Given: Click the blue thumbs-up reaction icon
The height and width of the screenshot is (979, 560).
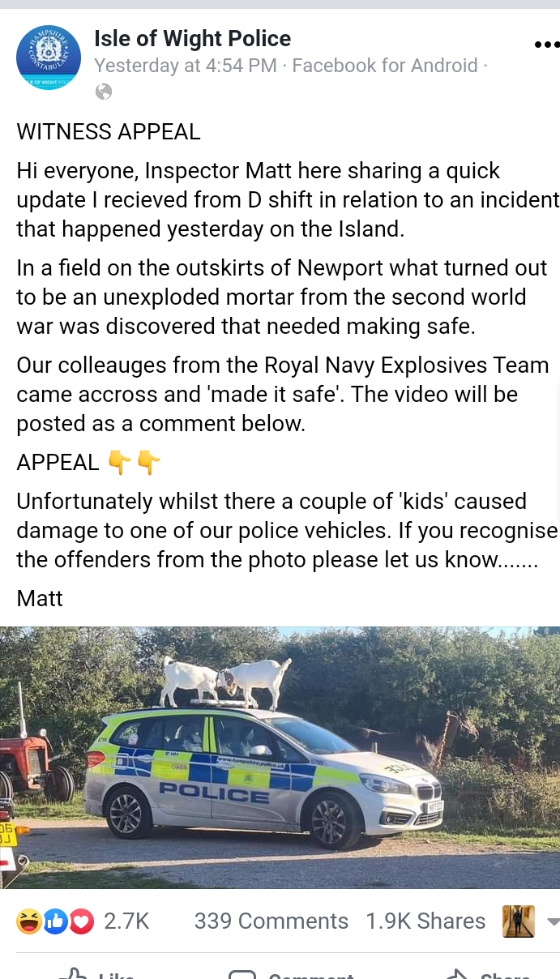Looking at the screenshot, I should coord(55,921).
